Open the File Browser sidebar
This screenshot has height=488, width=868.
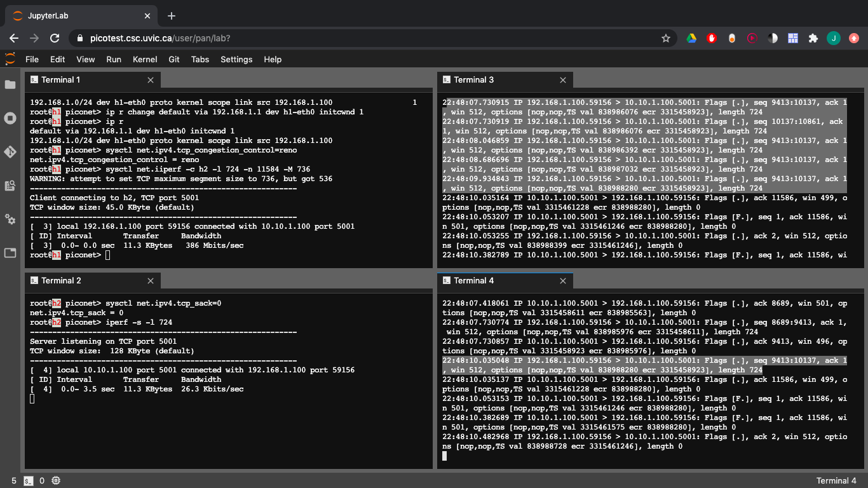[10, 85]
